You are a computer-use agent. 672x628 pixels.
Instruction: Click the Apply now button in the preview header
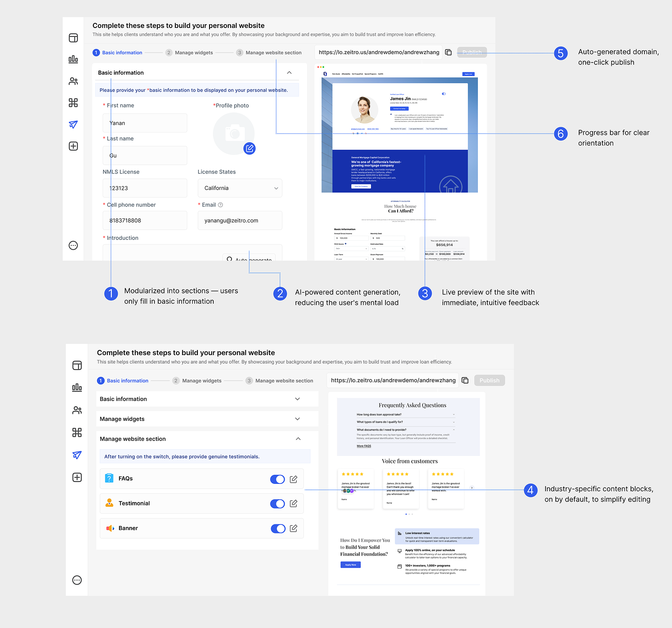(x=468, y=74)
